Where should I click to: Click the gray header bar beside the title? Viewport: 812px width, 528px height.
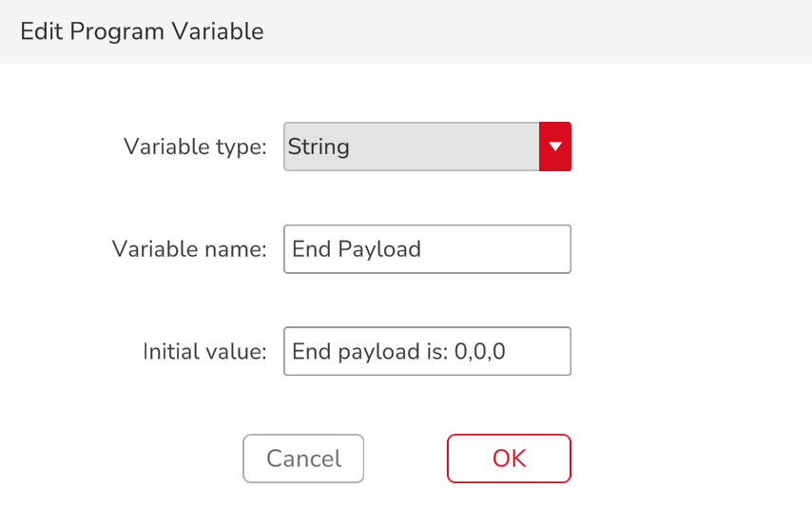[537, 31]
